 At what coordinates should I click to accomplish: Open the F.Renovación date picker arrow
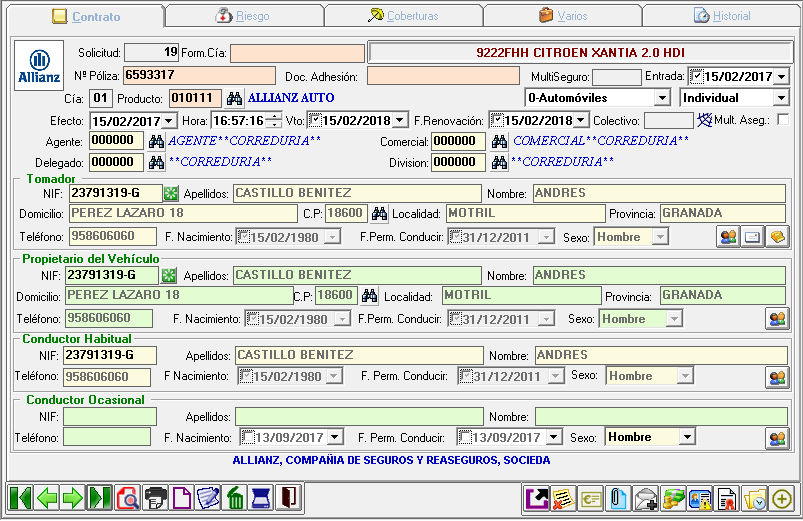[x=581, y=120]
